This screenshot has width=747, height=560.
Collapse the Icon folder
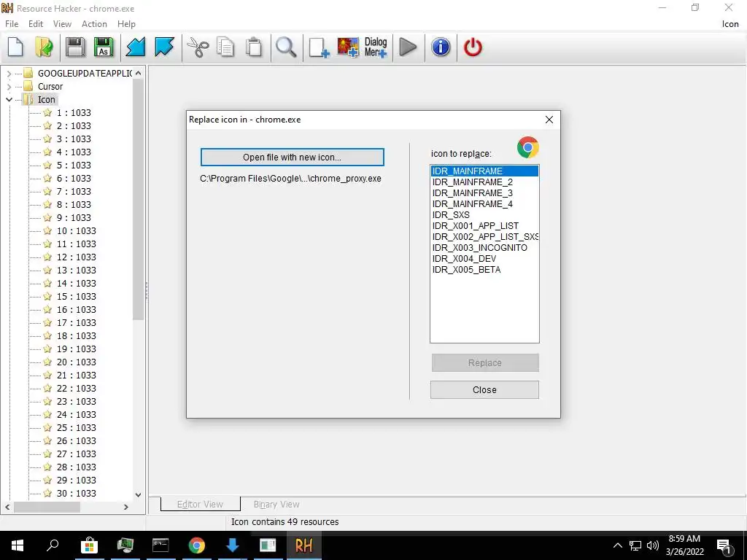(9, 99)
